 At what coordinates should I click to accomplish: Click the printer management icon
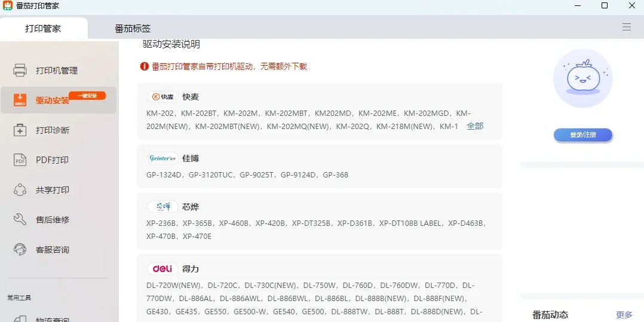pos(20,70)
